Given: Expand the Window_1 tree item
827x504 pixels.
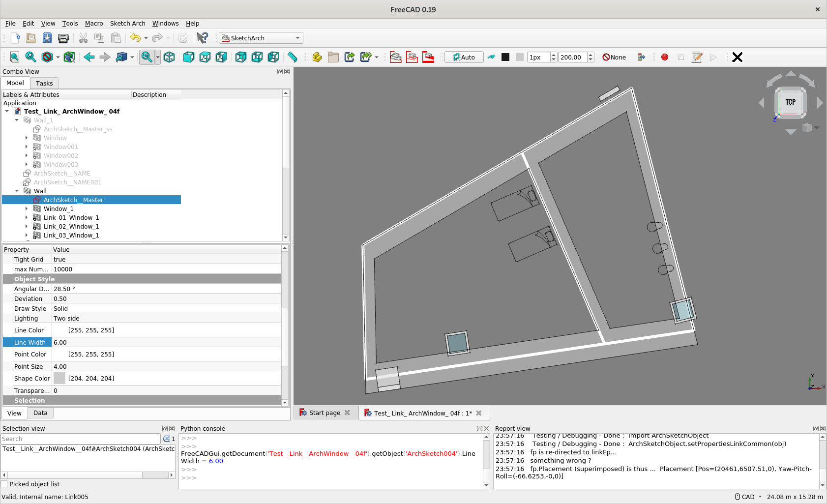Looking at the screenshot, I should coord(27,208).
